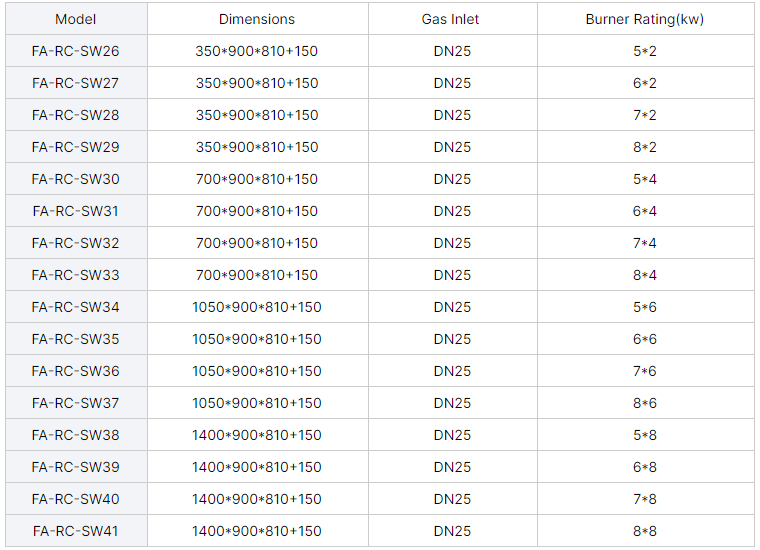Image resolution: width=760 pixels, height=550 pixels.
Task: Select the FA-RC-SW41 model cell
Action: pyautogui.click(x=76, y=531)
